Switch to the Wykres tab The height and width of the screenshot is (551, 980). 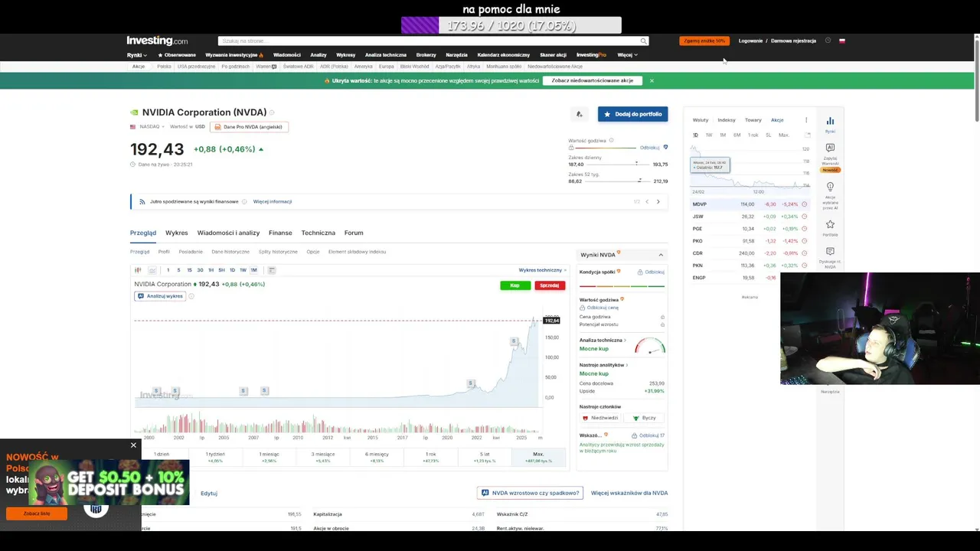[x=176, y=233]
